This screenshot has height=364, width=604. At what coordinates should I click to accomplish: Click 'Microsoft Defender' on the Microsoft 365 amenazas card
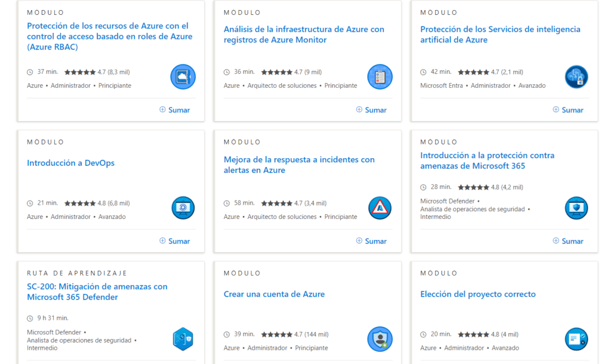tap(447, 201)
